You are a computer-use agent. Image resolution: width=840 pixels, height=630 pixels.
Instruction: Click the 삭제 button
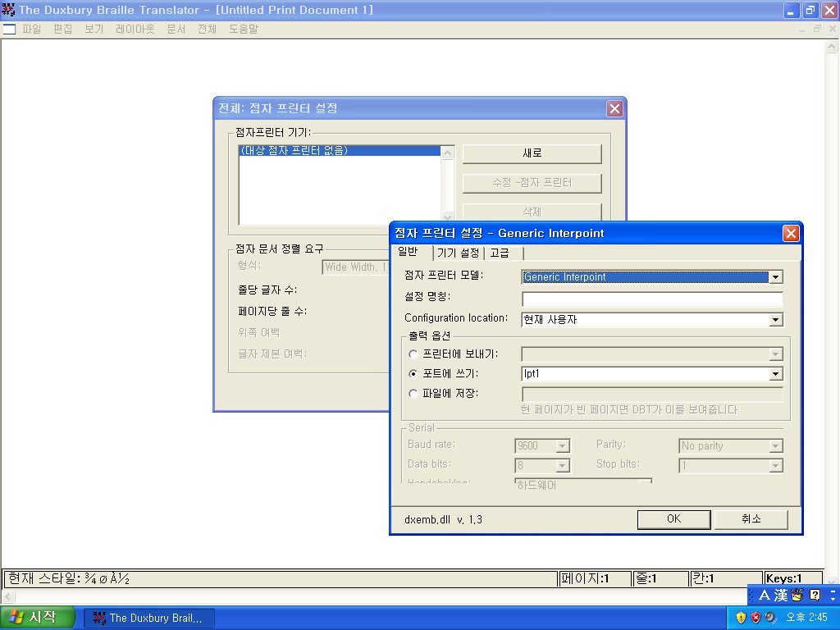point(532,212)
